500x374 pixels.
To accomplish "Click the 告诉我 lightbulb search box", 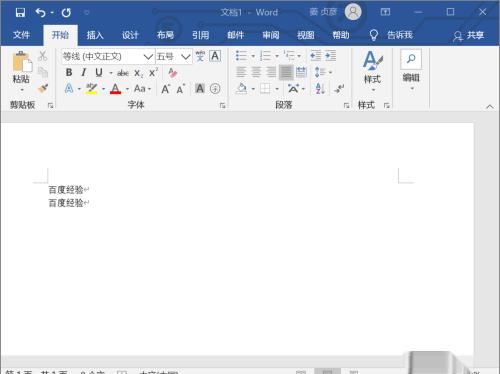I will click(x=391, y=35).
